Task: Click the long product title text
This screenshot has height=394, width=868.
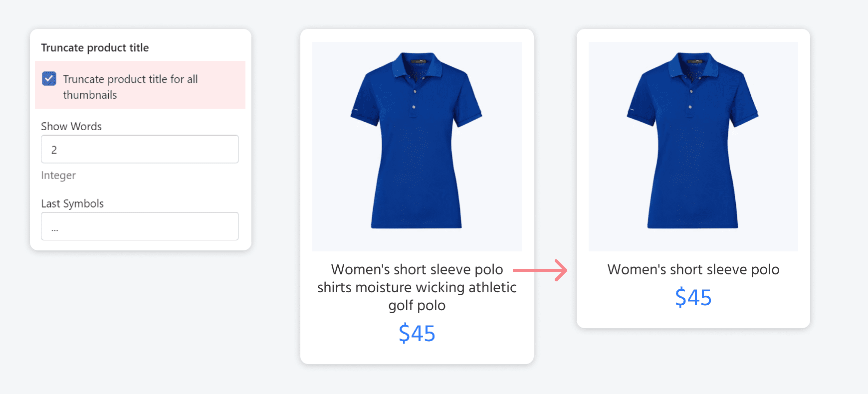Action: pyautogui.click(x=417, y=287)
